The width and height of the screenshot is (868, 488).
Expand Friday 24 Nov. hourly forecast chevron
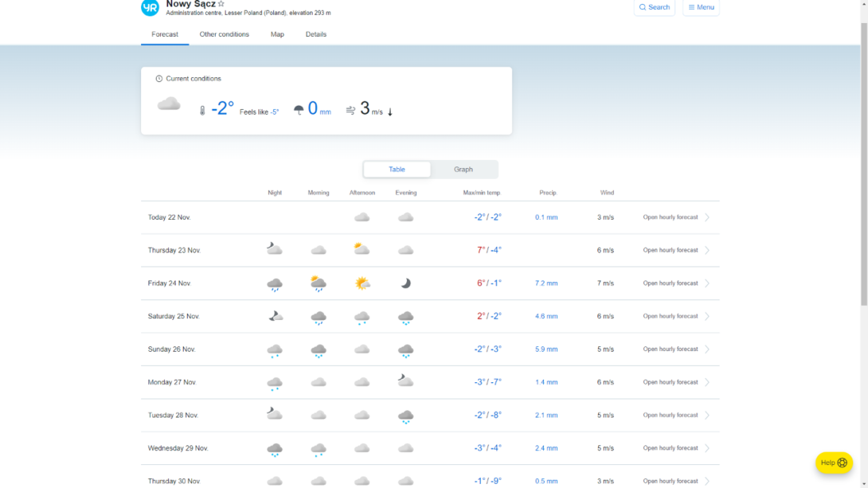click(x=707, y=283)
